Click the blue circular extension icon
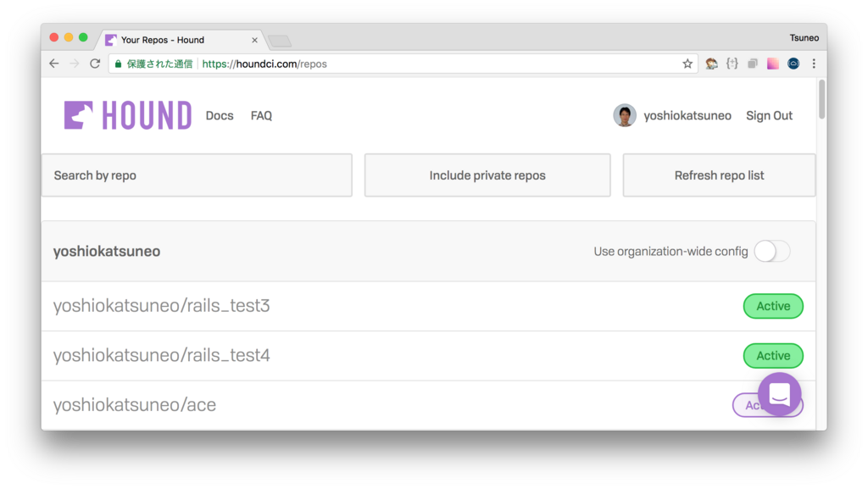 click(x=793, y=64)
